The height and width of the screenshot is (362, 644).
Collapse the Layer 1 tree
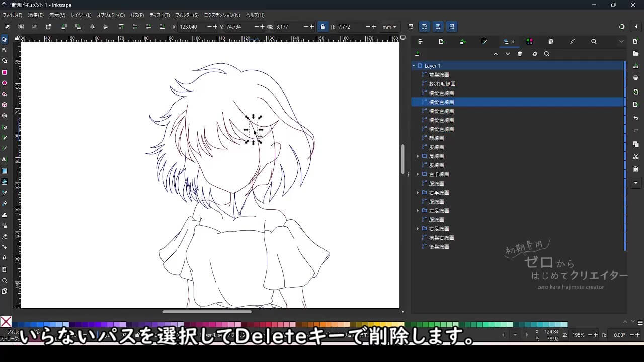point(413,65)
